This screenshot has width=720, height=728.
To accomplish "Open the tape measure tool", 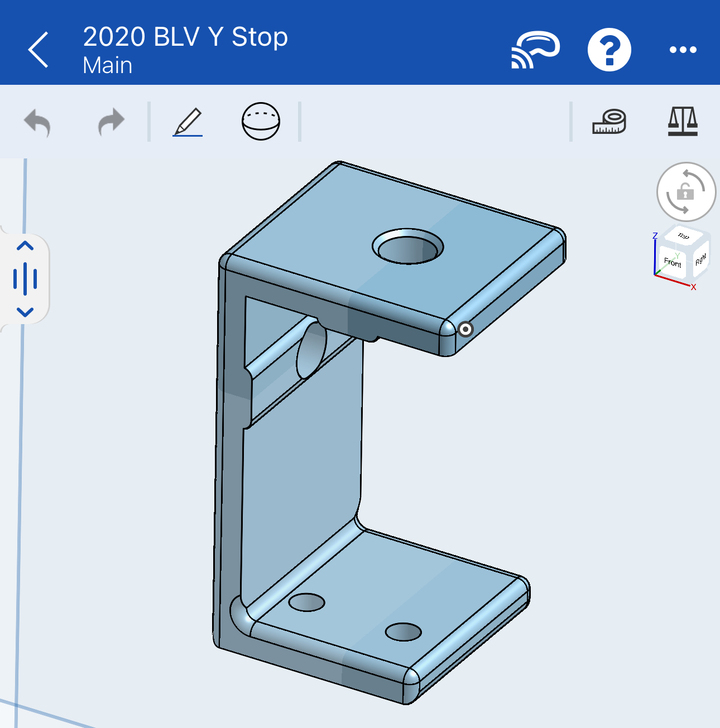I will (x=609, y=122).
